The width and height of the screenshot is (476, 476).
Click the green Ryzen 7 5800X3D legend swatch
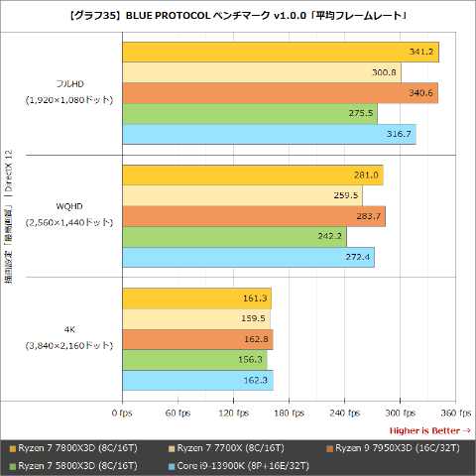point(13,467)
